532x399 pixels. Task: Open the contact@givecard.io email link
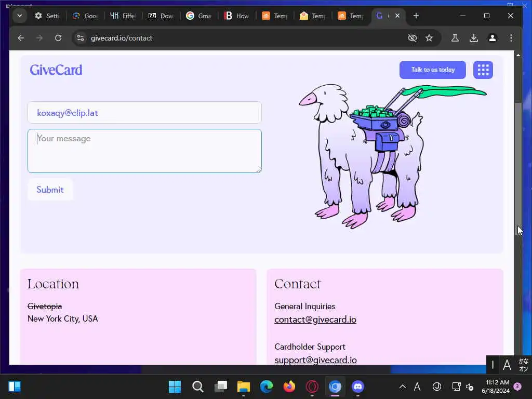coord(315,320)
